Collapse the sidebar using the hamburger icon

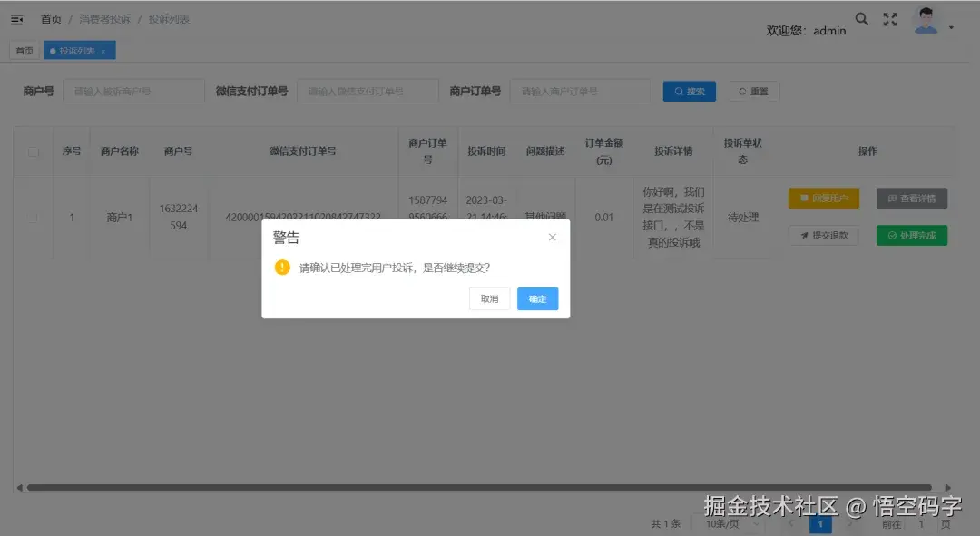point(16,18)
